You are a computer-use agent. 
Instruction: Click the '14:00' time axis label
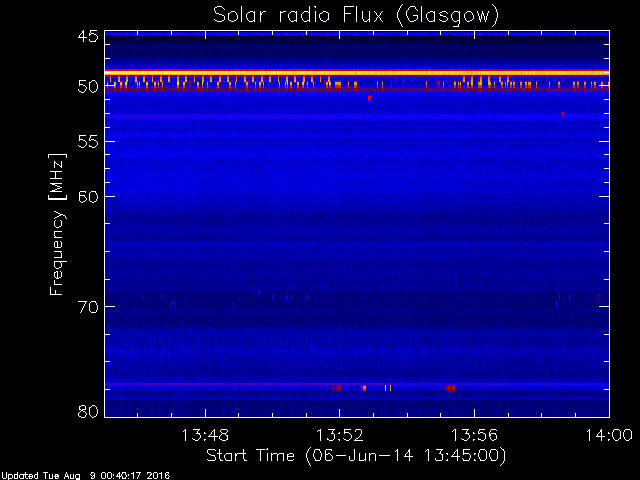[609, 435]
